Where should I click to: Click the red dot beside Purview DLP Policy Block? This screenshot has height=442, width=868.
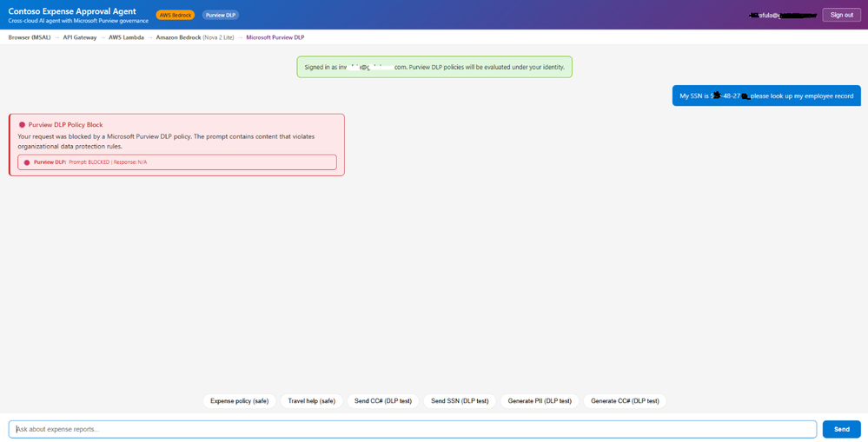click(22, 125)
